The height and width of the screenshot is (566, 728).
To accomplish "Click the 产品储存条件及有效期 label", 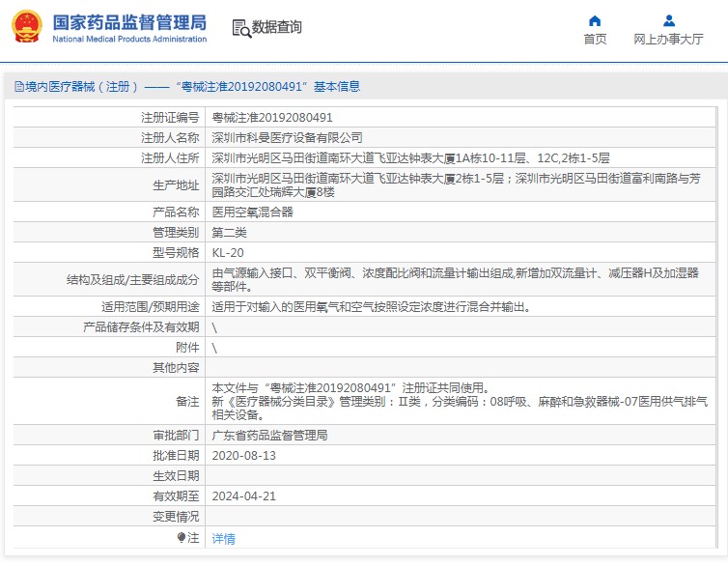I will (141, 327).
